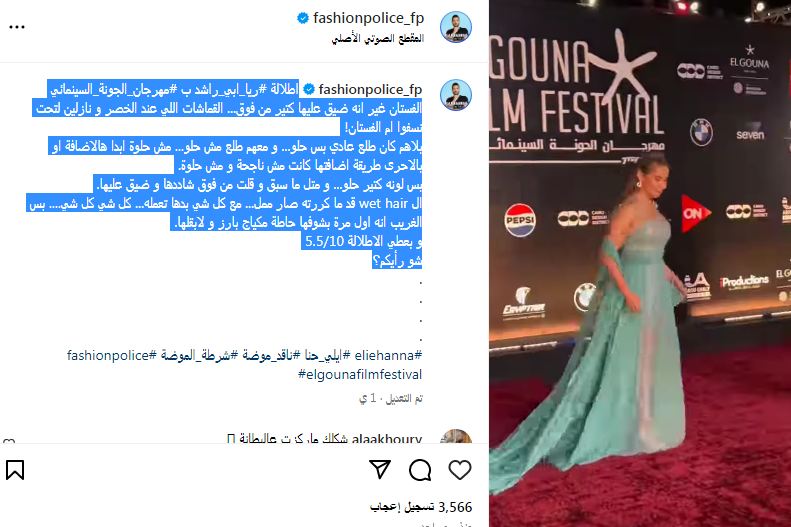
Task: Share the post via paper plane icon
Action: coord(380,470)
